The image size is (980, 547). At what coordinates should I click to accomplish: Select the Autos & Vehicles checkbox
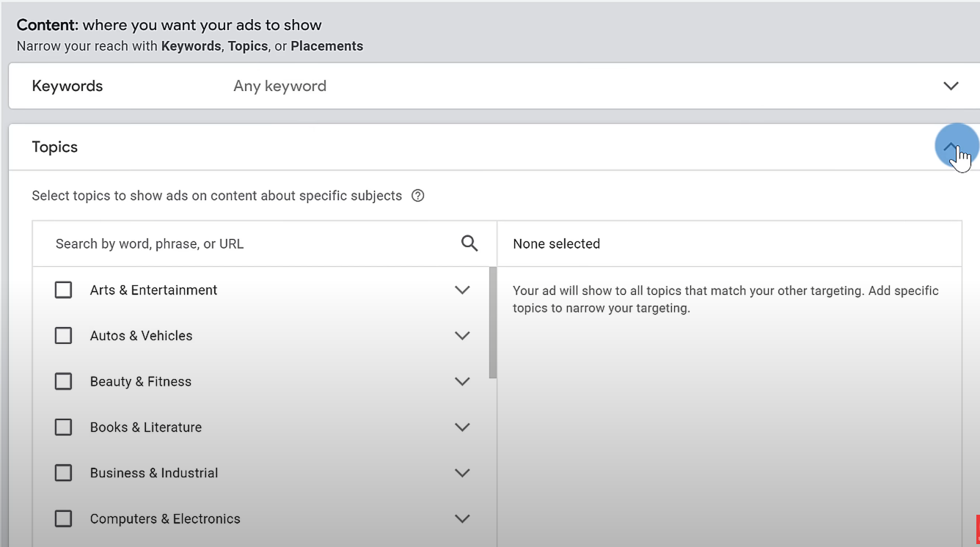point(63,335)
